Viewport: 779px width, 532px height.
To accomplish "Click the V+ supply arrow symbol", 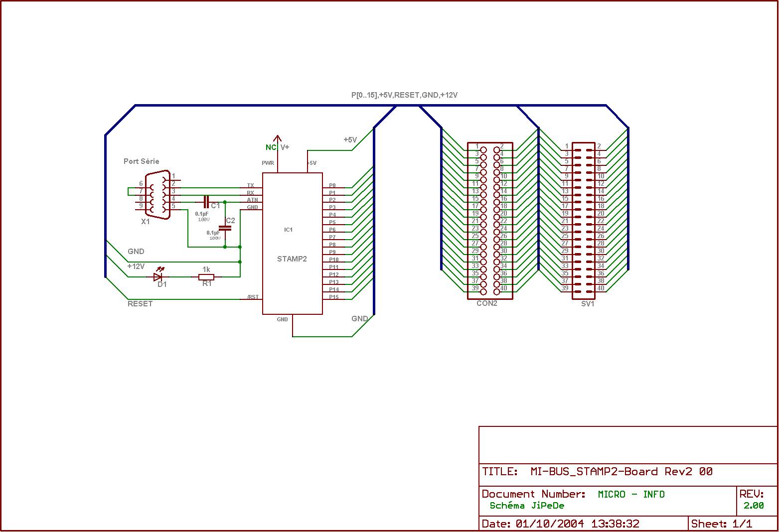I will point(278,140).
